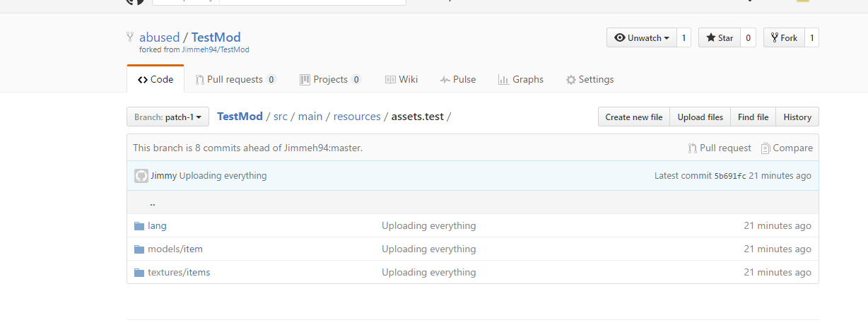Screen dimensions: 868x325
Task: Open commit History for this folder
Action: point(797,117)
